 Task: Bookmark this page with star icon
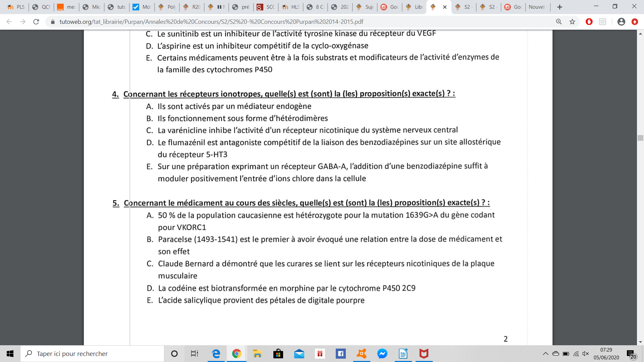click(572, 22)
